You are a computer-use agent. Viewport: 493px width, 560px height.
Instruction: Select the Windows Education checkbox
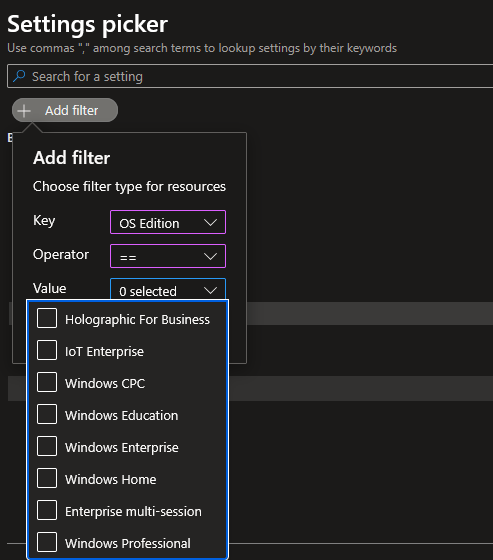coord(47,414)
